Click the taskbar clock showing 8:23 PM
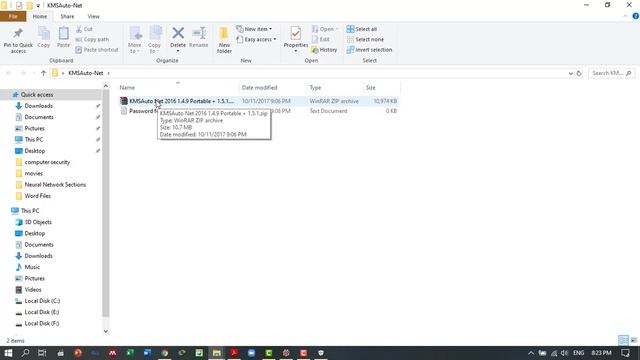Image resolution: width=640 pixels, height=360 pixels. [x=601, y=353]
